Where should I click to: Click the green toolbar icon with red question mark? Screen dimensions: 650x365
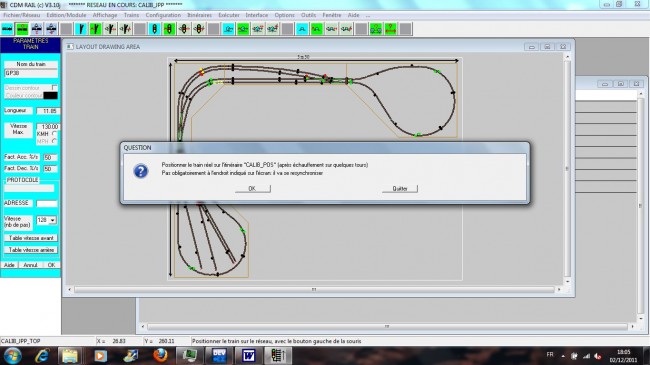click(390, 29)
